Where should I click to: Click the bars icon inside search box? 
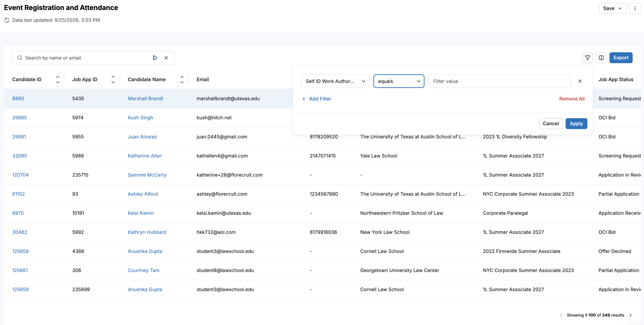[155, 58]
